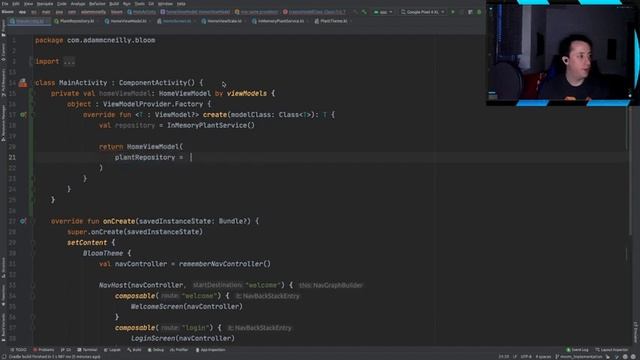
Task: Open the Terminal tool window
Action: [87, 350]
